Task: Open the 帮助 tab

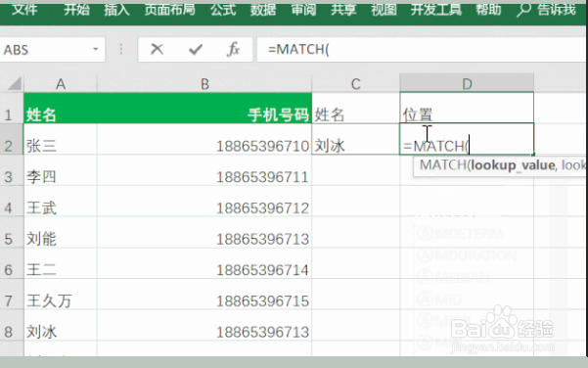Action: click(x=488, y=10)
